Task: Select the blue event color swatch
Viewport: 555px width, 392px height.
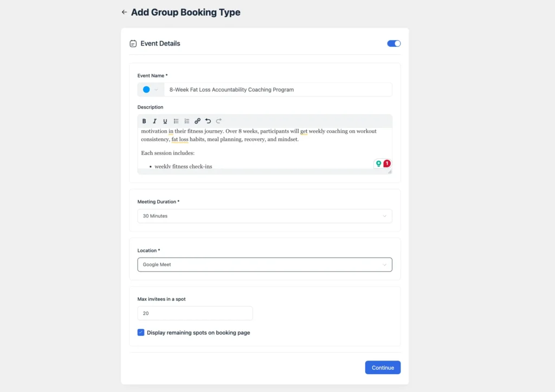Action: pyautogui.click(x=147, y=89)
